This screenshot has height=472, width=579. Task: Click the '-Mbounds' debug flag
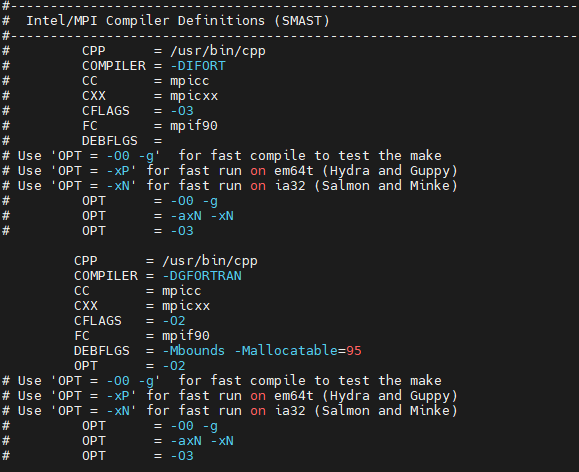(x=193, y=350)
